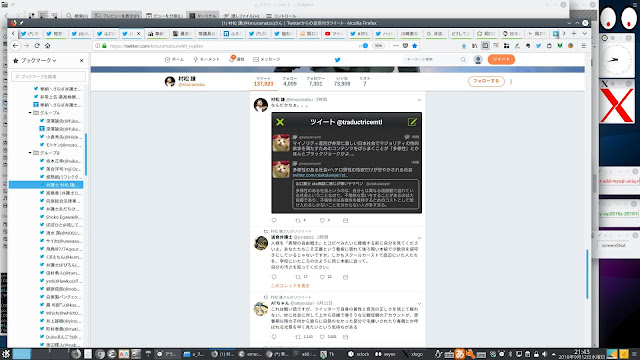Toggle the sidebar with the toolbar sidebar icon
The width and height of the screenshot is (640, 360).
click(x=485, y=46)
